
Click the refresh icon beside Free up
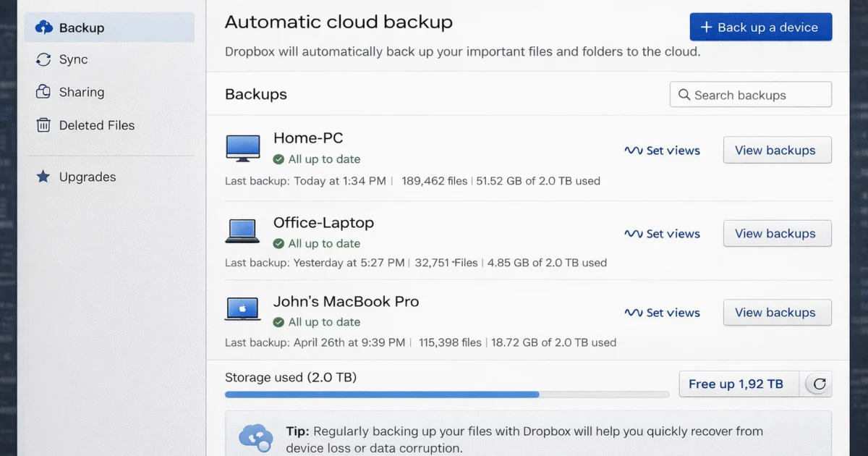[x=819, y=384]
